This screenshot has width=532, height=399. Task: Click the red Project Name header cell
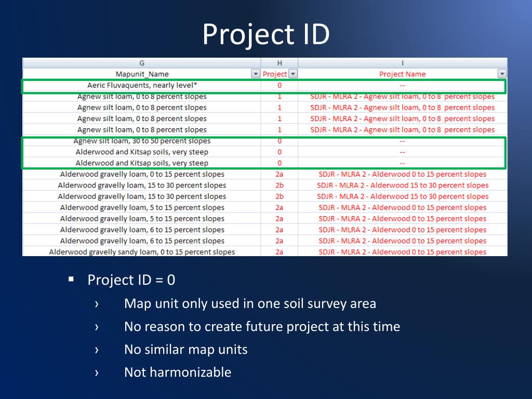(x=403, y=74)
